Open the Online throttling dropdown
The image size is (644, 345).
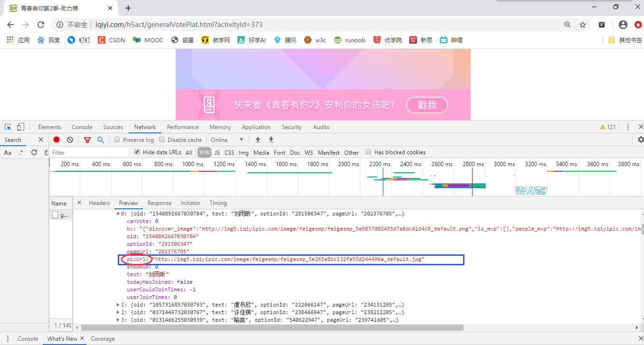227,140
